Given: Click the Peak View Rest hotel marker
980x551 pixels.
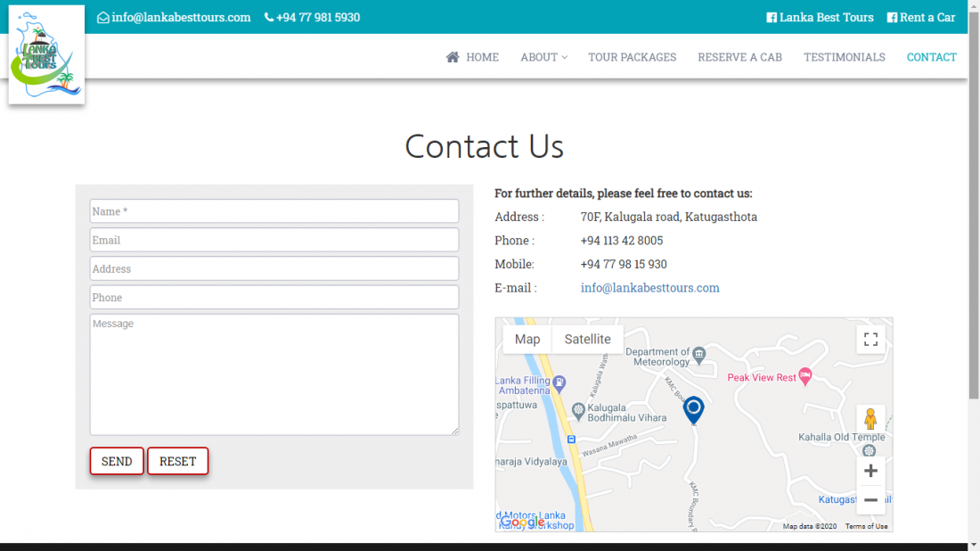Looking at the screenshot, I should [804, 377].
